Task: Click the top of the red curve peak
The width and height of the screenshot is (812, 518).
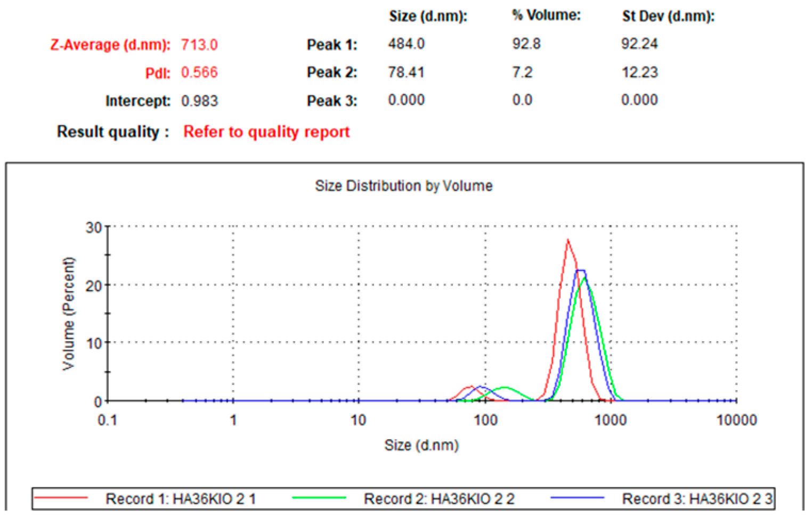Action: [x=567, y=241]
